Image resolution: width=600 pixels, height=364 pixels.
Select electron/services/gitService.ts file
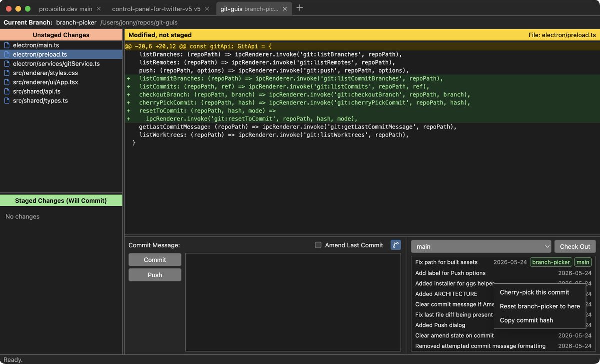(61, 64)
